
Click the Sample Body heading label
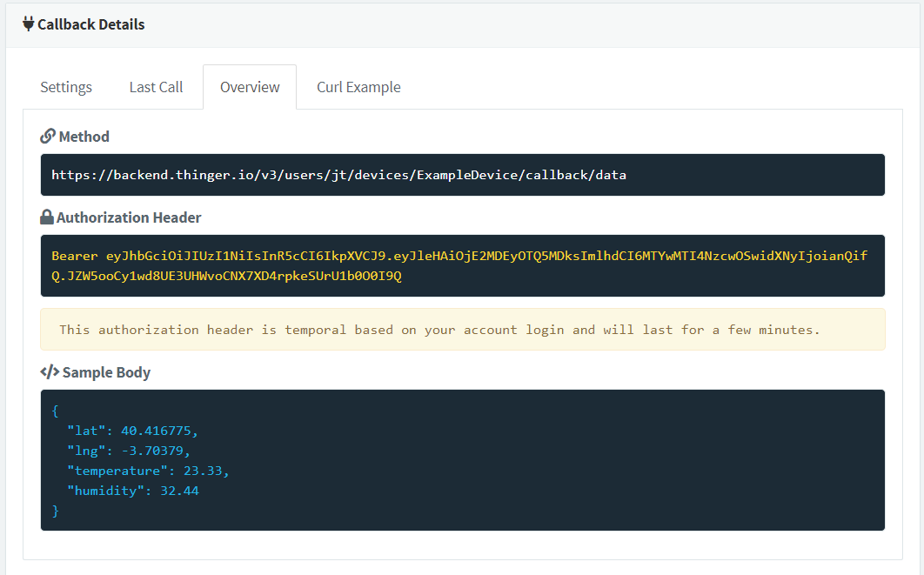pyautogui.click(x=107, y=372)
